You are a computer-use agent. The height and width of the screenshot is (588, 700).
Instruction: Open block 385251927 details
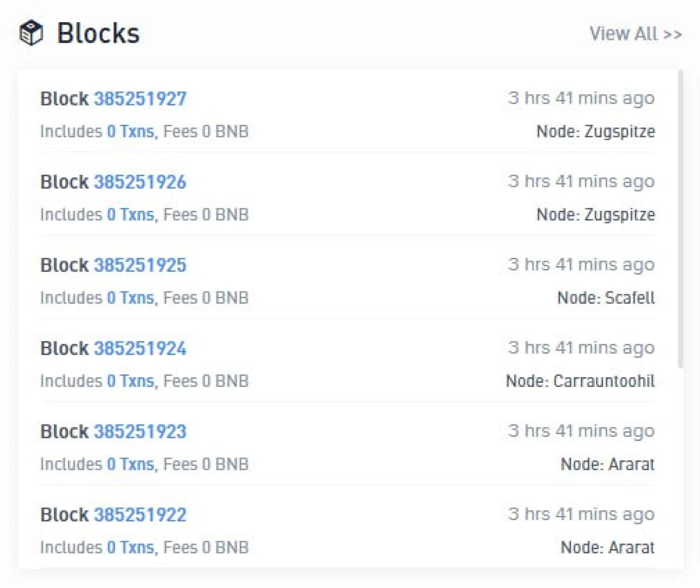tap(140, 99)
